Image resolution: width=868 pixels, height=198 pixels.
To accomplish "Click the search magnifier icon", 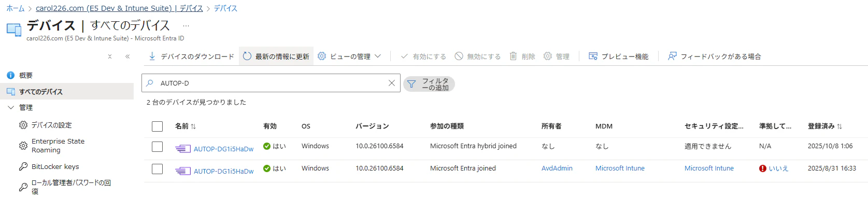I will pos(150,83).
